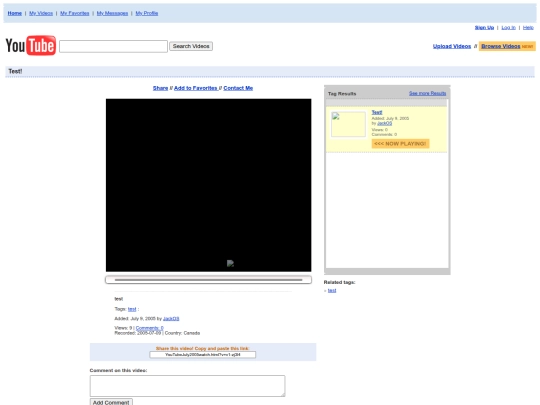Open My Favorites in top navigation
This screenshot has width=540, height=405.
coord(75,13)
